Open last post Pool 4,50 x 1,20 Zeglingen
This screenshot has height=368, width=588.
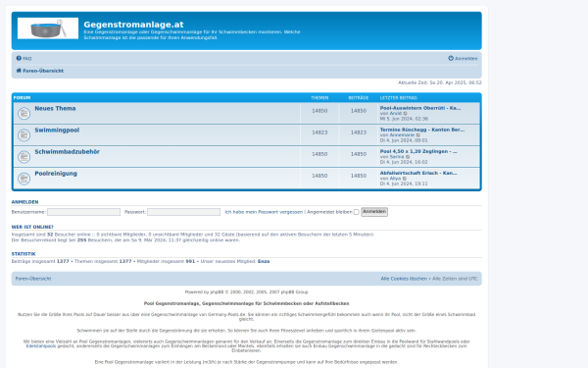pyautogui.click(x=418, y=151)
